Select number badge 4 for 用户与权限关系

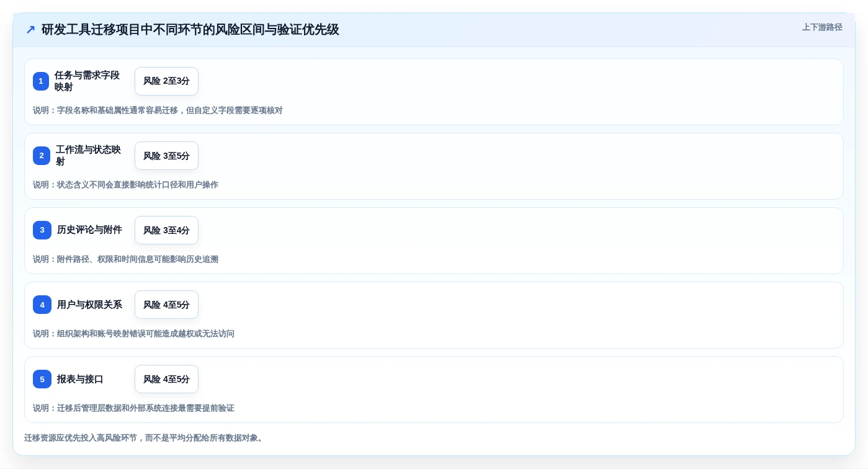(42, 305)
